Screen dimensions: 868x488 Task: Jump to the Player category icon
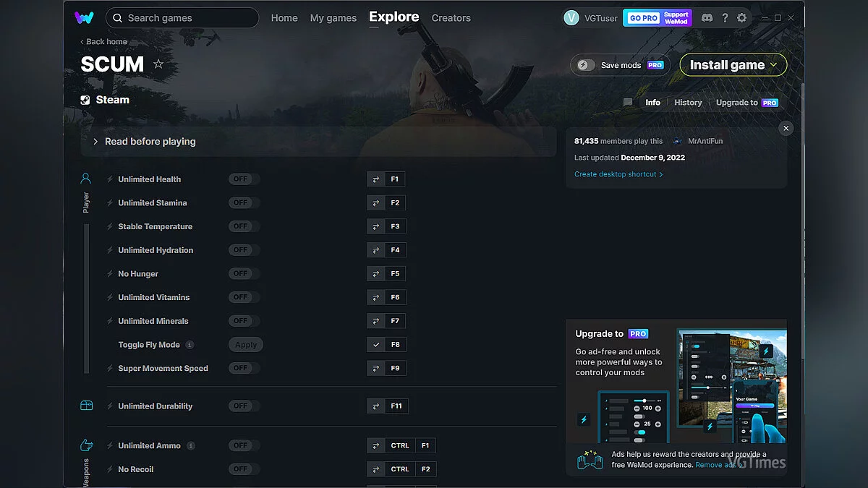(86, 179)
